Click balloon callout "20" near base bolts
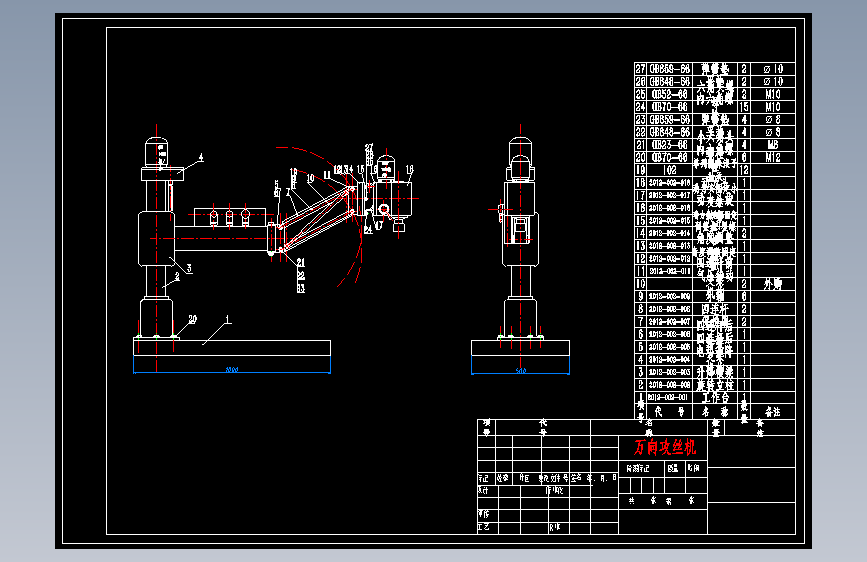Image resolution: width=867 pixels, height=562 pixels. 192,319
